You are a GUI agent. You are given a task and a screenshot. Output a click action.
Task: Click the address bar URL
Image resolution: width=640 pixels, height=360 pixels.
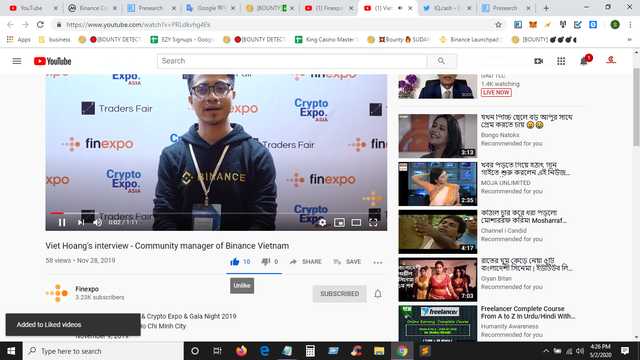click(139, 24)
